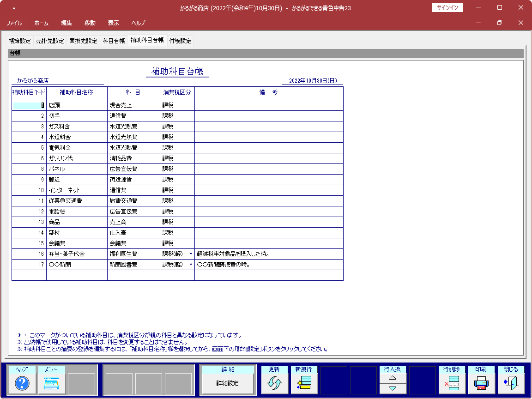Move row up with 行入換 up arrow
Viewport: 532px width, 399px height.
(393, 378)
